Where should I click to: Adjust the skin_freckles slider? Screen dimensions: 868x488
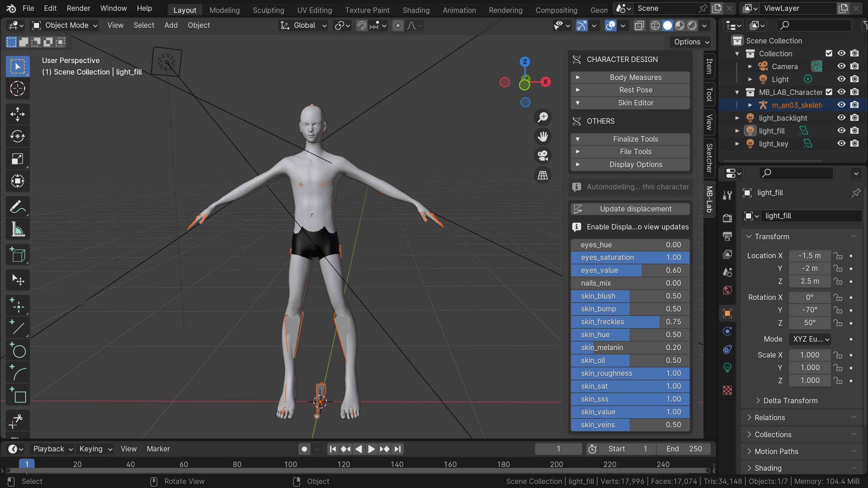tap(630, 322)
